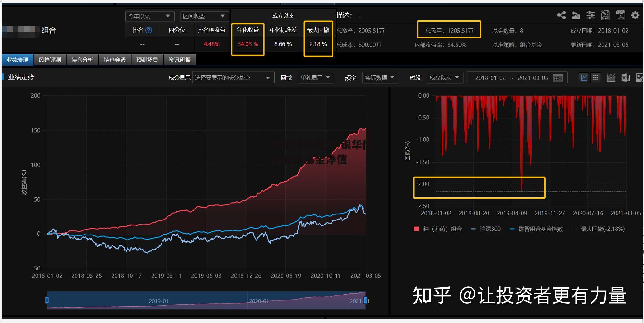This screenshot has height=323, width=644.
Task: Open the 单独显示 drawdown dropdown
Action: click(316, 78)
